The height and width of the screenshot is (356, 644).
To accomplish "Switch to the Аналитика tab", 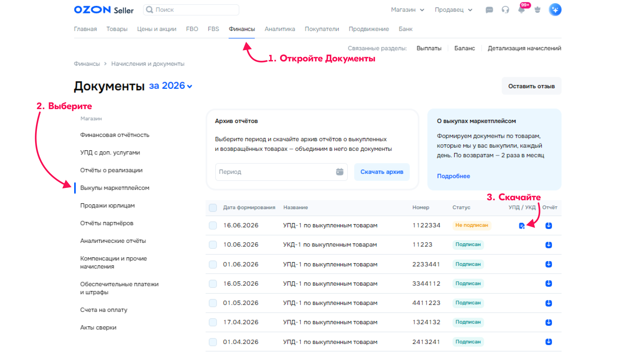I will tap(280, 29).
